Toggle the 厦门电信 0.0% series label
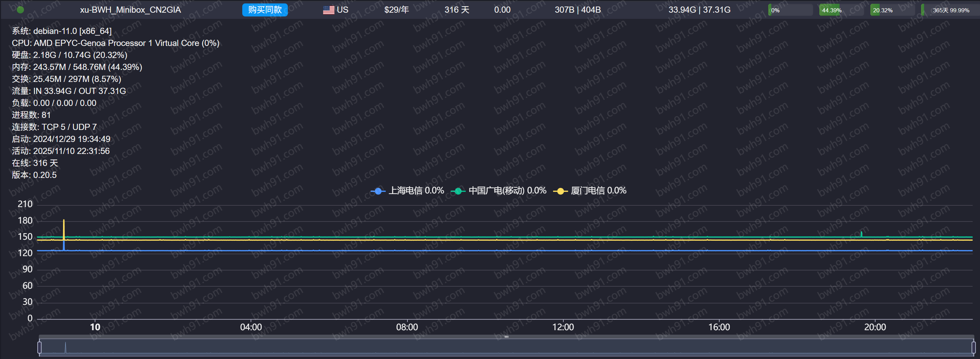Image resolution: width=980 pixels, height=359 pixels. click(x=598, y=191)
